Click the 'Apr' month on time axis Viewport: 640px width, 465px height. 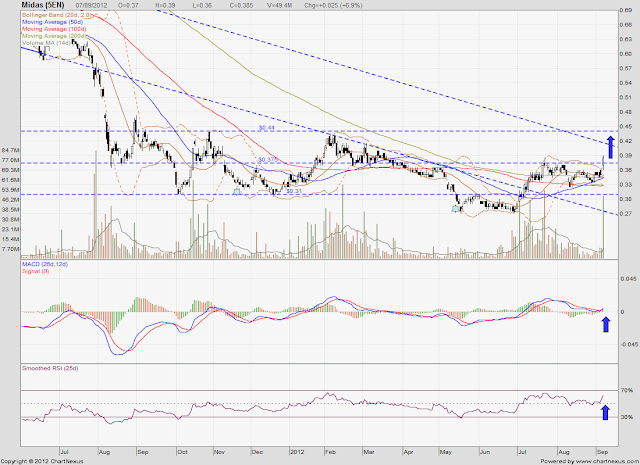[x=408, y=452]
